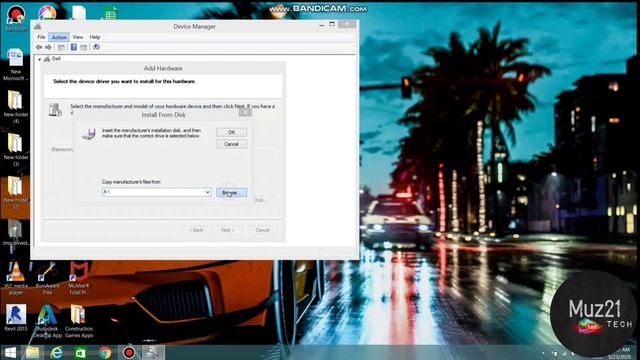The image size is (640, 360).
Task: Collapse the Dell tree node
Action: click(40, 59)
